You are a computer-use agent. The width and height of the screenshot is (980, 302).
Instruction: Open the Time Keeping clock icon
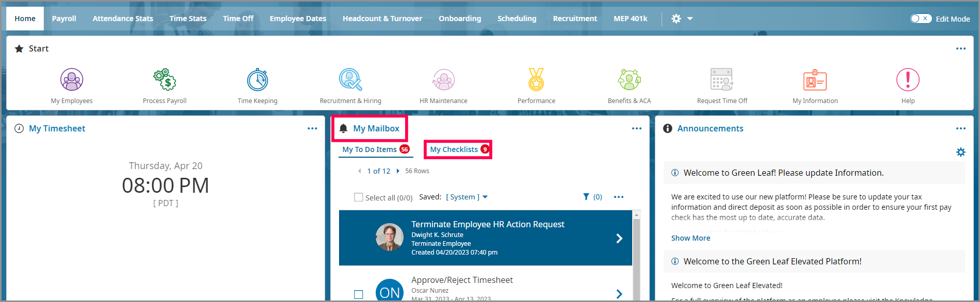258,79
